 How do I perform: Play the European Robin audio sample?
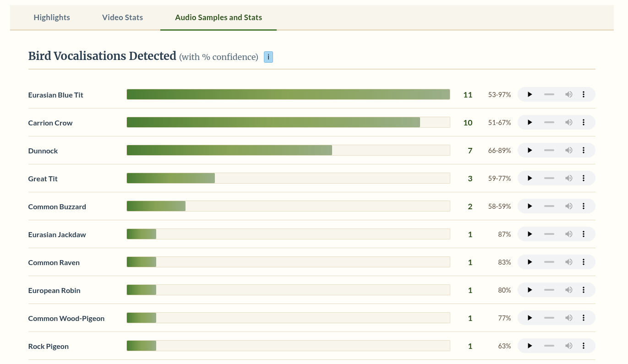[530, 290]
